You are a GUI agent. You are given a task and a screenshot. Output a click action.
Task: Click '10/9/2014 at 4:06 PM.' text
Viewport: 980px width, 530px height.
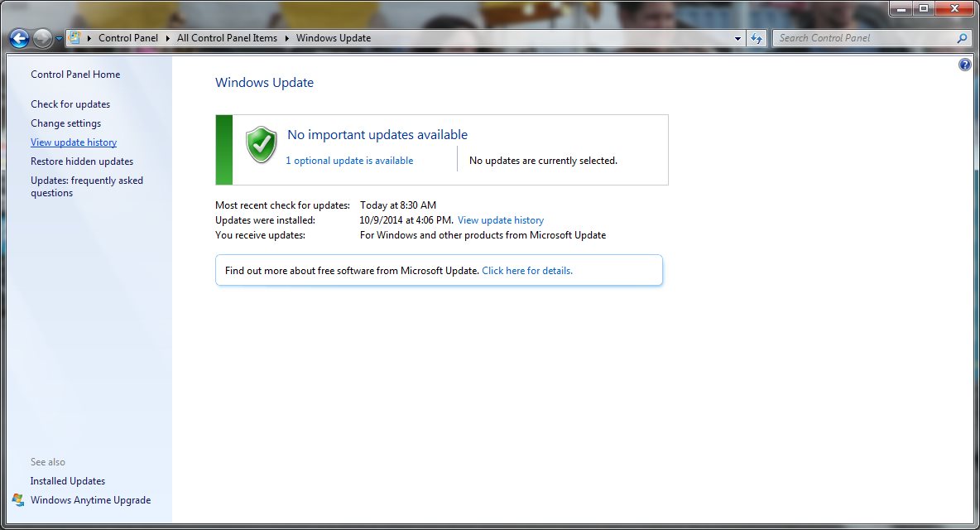point(406,220)
